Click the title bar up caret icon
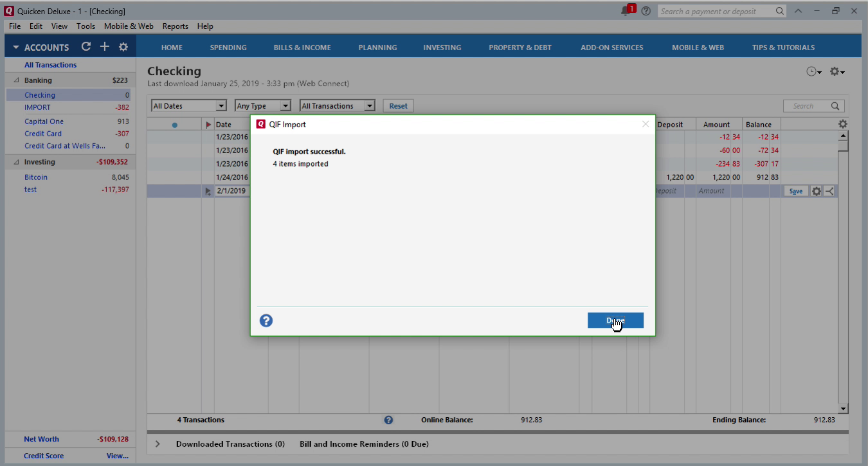Image resolution: width=868 pixels, height=466 pixels. click(798, 11)
